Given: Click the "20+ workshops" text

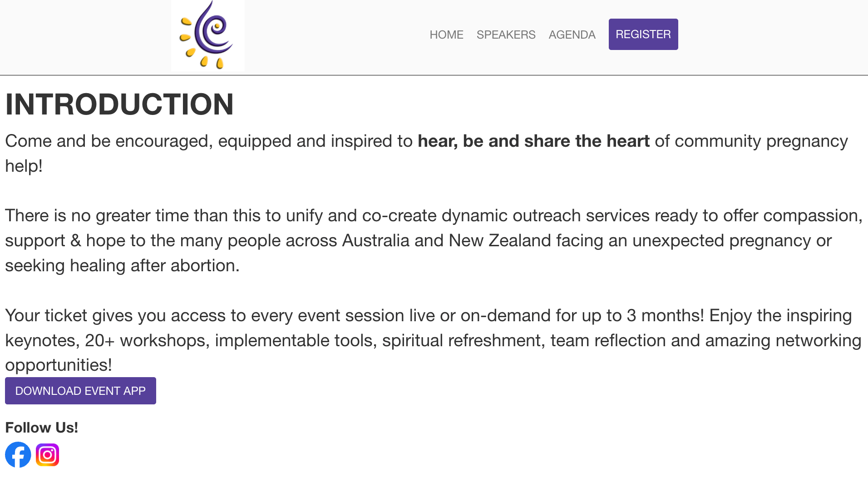Looking at the screenshot, I should point(147,341).
